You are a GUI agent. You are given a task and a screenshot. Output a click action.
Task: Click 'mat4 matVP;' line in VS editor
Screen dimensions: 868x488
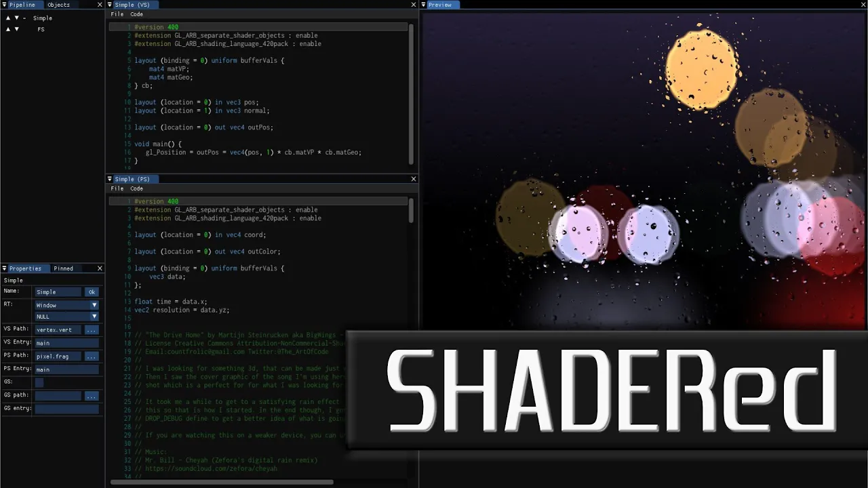pos(169,69)
